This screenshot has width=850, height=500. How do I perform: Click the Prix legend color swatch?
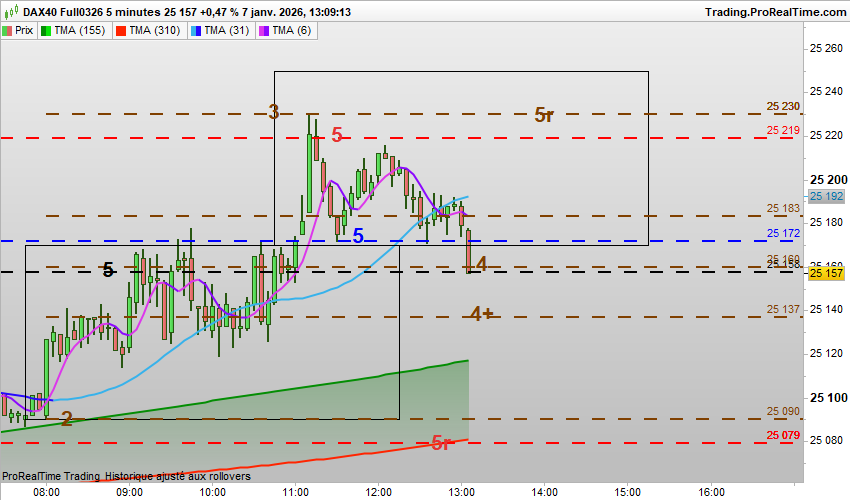tap(7, 31)
